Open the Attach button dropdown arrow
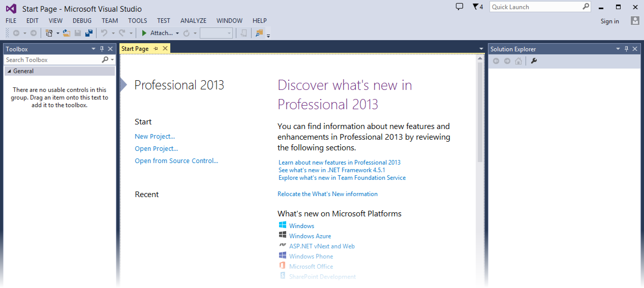Viewport: 644px width, 288px height. 177,33
